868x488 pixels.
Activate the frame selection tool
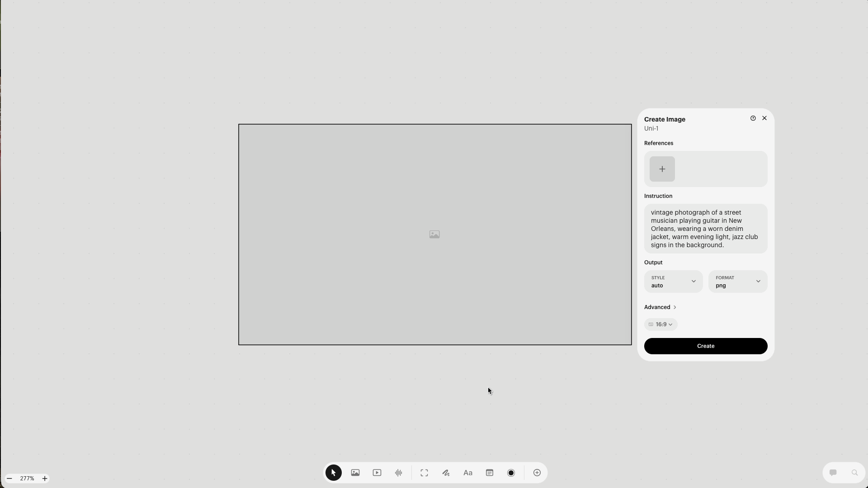[424, 473]
